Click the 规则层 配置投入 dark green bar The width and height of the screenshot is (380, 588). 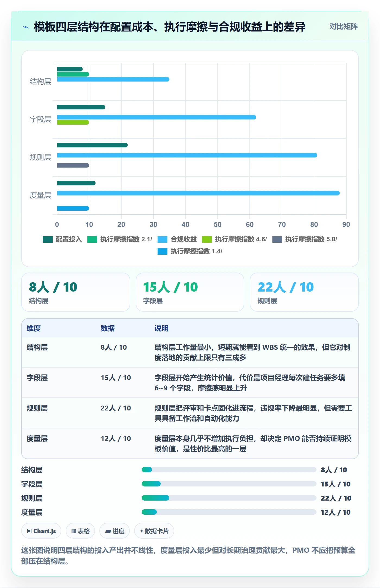[x=92, y=145]
